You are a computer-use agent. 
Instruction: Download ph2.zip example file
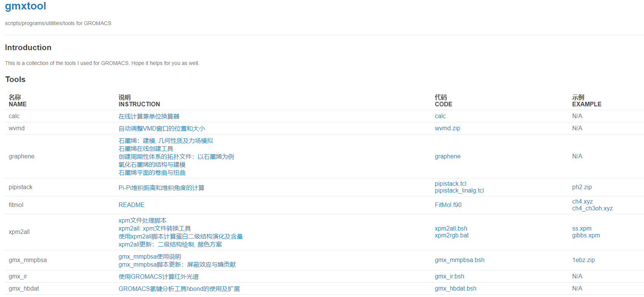[582, 187]
